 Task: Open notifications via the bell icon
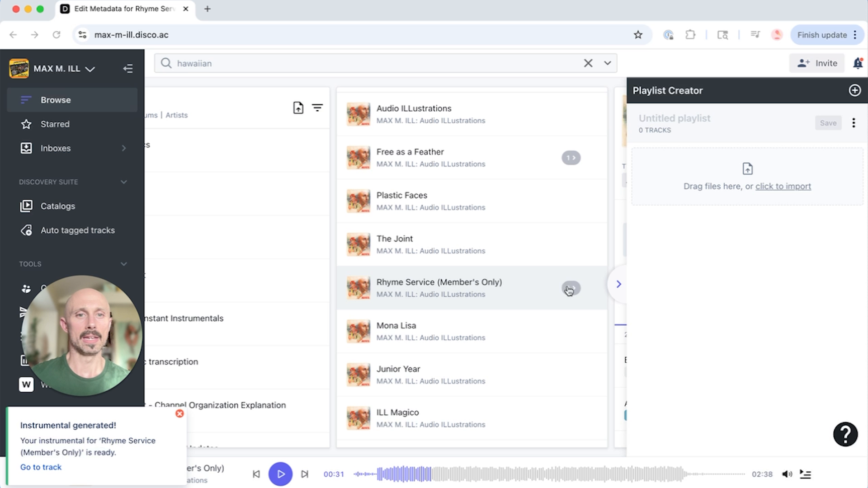tap(858, 63)
